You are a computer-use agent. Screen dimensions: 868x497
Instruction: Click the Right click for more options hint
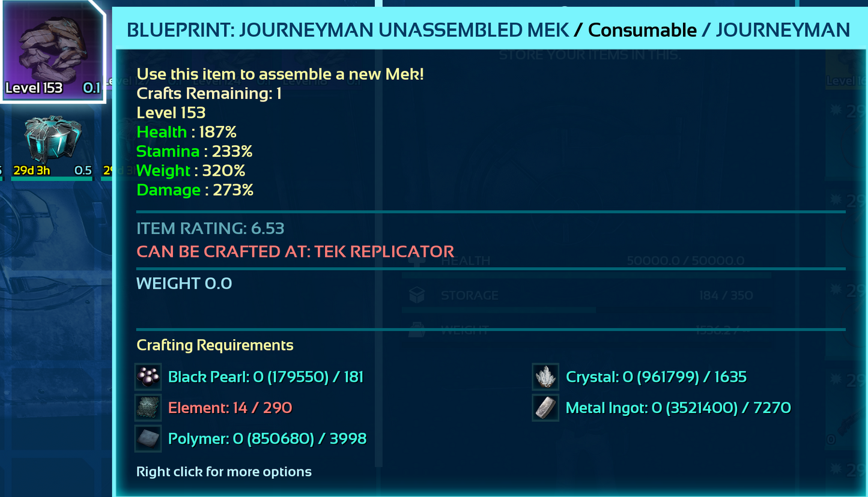click(224, 472)
